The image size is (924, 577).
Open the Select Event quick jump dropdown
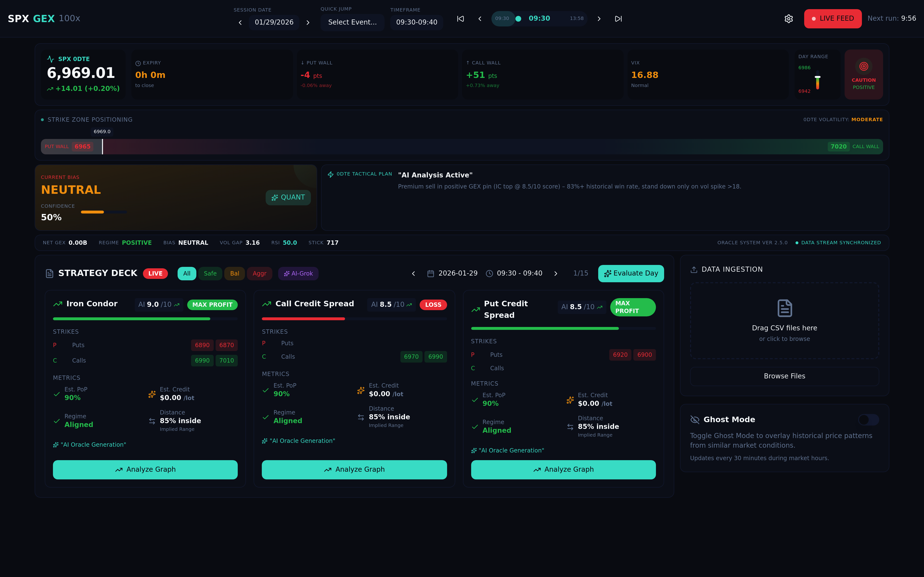point(352,23)
